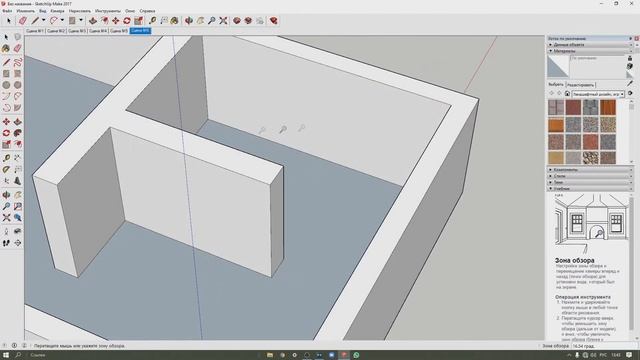The image size is (640, 360).
Task: Open File Explorer from the taskbar
Action: click(270, 355)
